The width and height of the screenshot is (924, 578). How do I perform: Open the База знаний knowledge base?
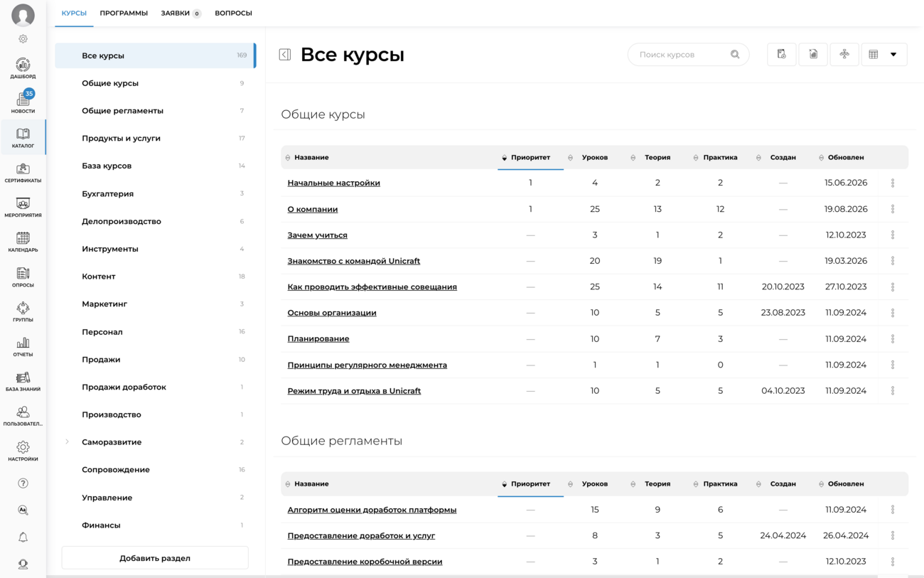point(23,381)
